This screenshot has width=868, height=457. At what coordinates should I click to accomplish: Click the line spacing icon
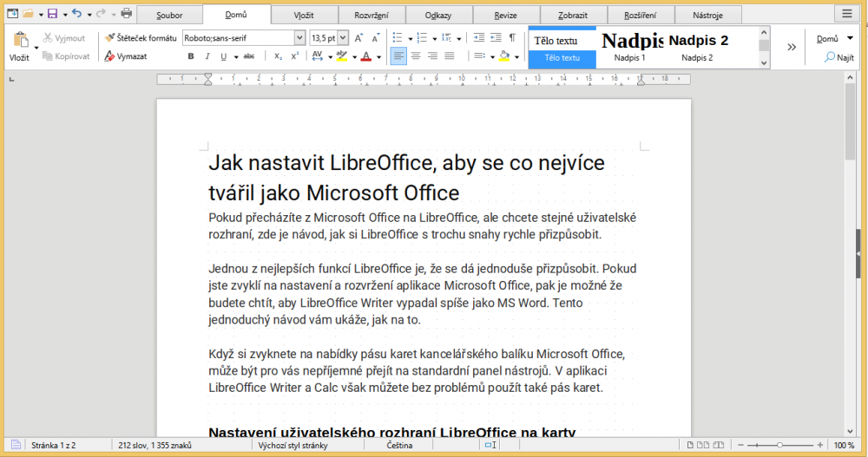[x=479, y=55]
